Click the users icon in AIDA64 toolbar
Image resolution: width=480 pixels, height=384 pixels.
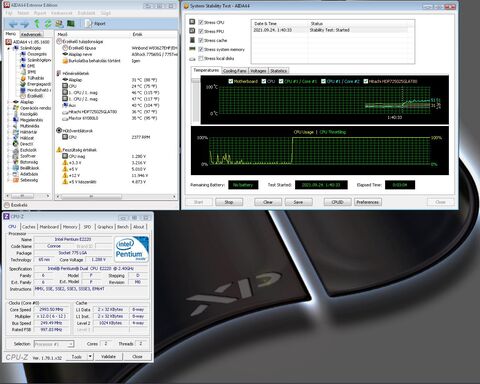coord(60,24)
